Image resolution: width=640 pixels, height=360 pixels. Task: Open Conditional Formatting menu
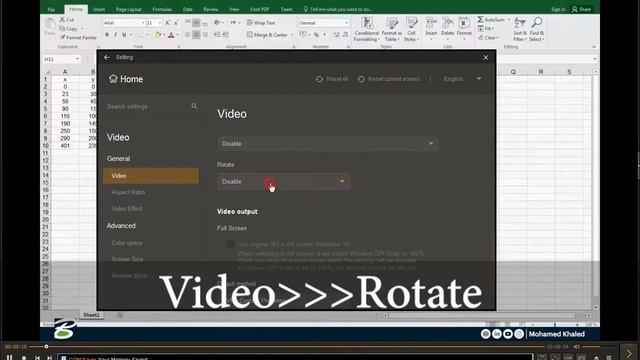point(367,29)
